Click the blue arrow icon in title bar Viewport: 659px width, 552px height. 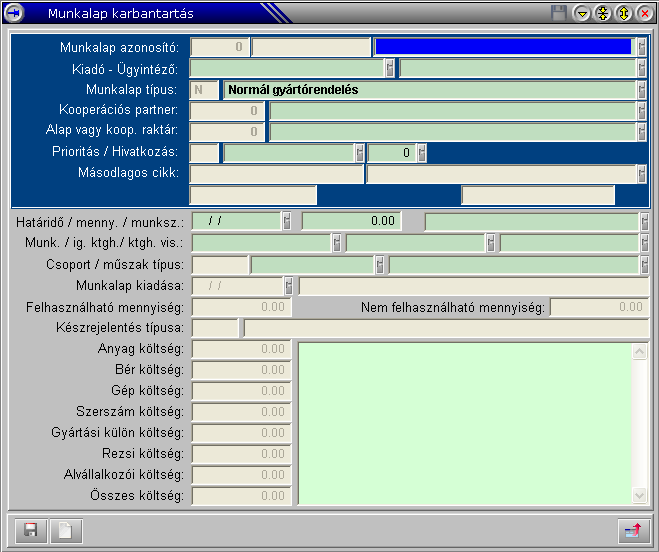pyautogui.click(x=14, y=13)
